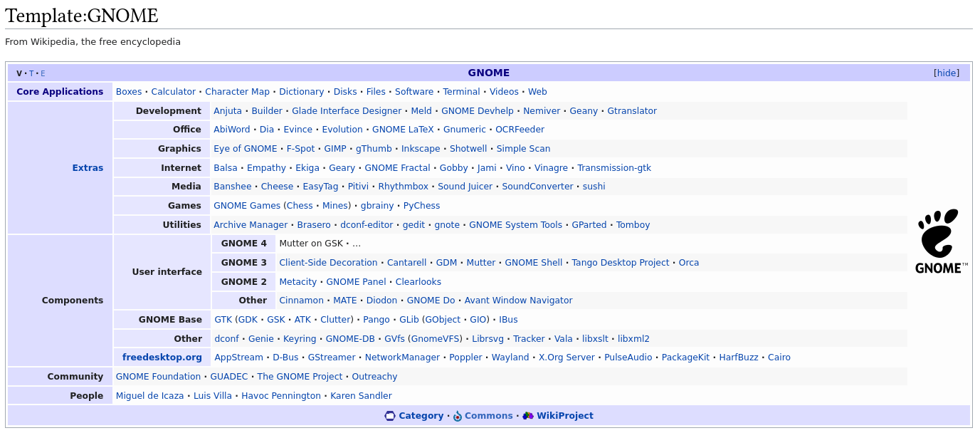The height and width of the screenshot is (433, 980).
Task: Open the T talk link in navbox header
Action: pos(31,73)
